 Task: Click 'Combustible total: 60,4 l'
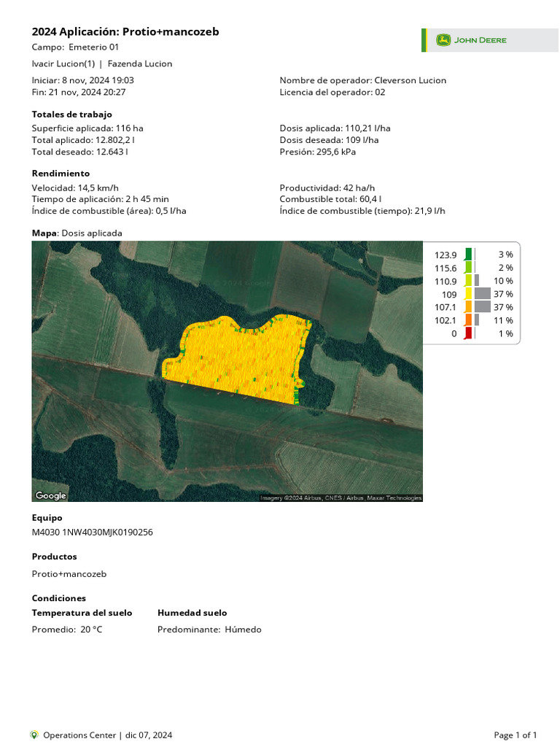(330, 199)
